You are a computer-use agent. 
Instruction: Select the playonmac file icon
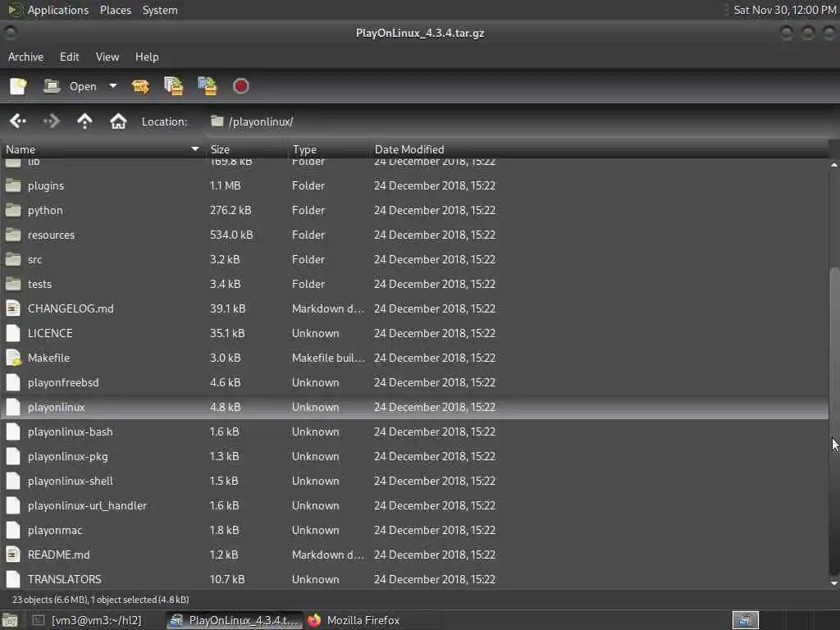coord(13,531)
